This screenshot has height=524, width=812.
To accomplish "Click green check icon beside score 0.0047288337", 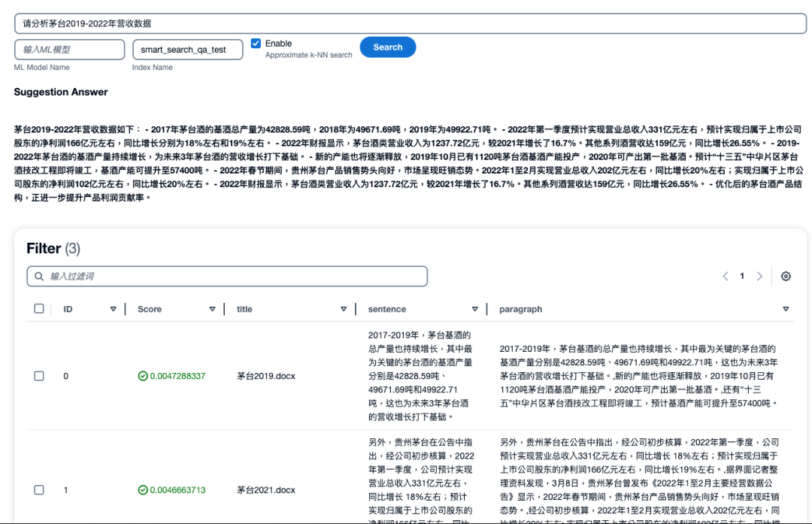I will 143,376.
